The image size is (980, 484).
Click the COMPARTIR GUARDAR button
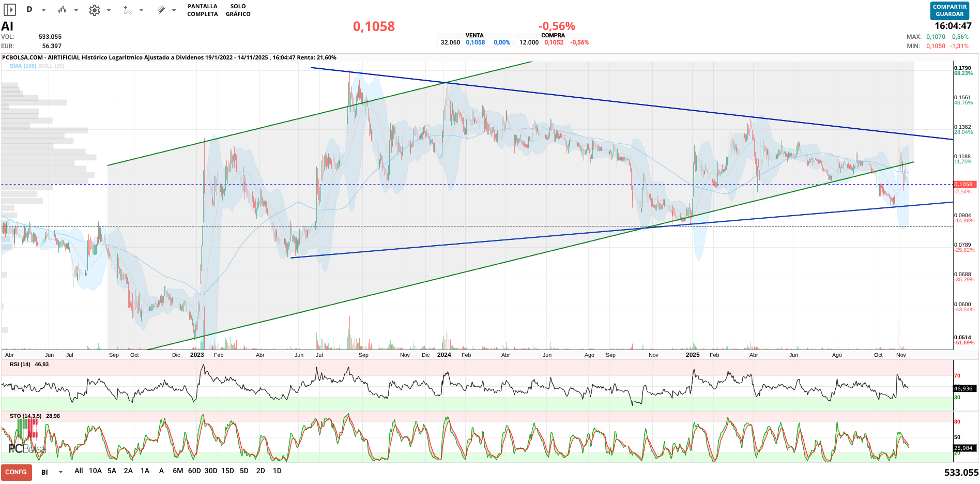tap(950, 11)
